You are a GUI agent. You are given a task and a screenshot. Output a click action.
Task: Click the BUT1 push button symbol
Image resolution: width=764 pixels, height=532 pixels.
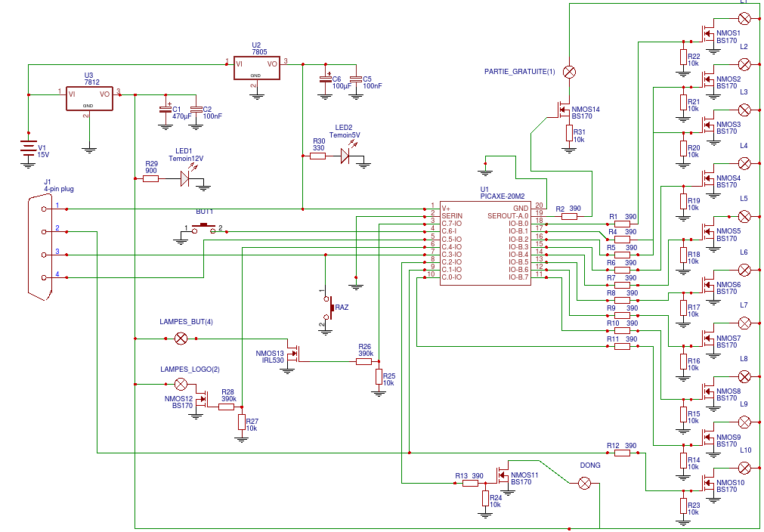click(204, 227)
